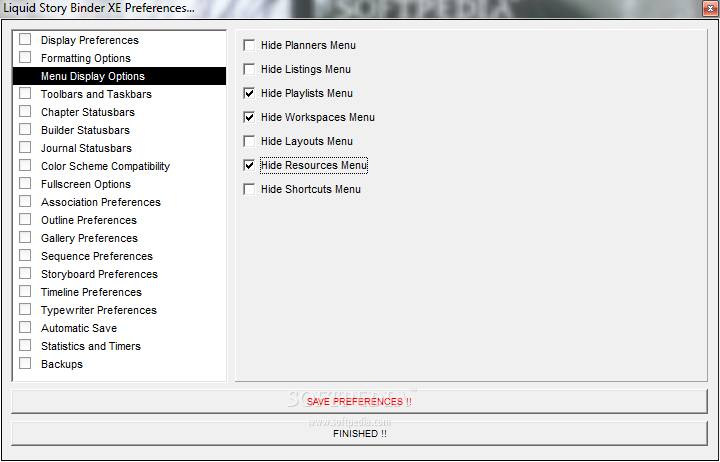Screen dimensions: 720x462
Task: Click the box next to Automatic Save
Action: point(25,327)
